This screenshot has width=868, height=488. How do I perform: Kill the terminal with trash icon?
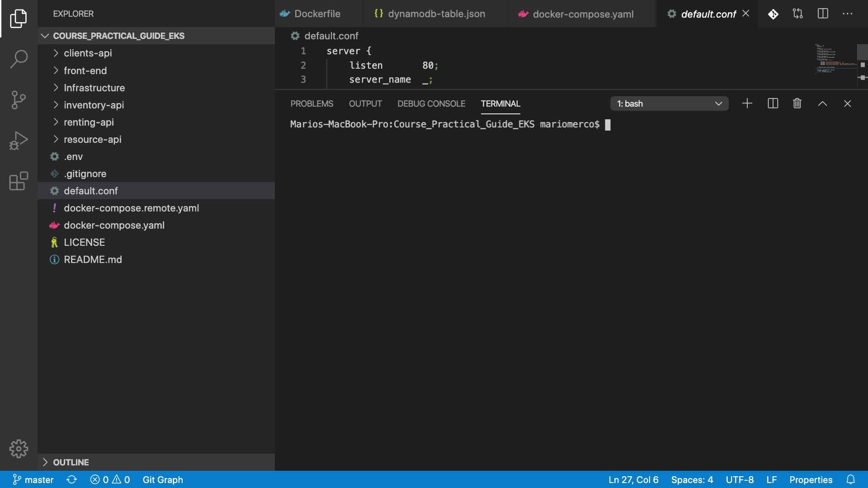tap(797, 103)
